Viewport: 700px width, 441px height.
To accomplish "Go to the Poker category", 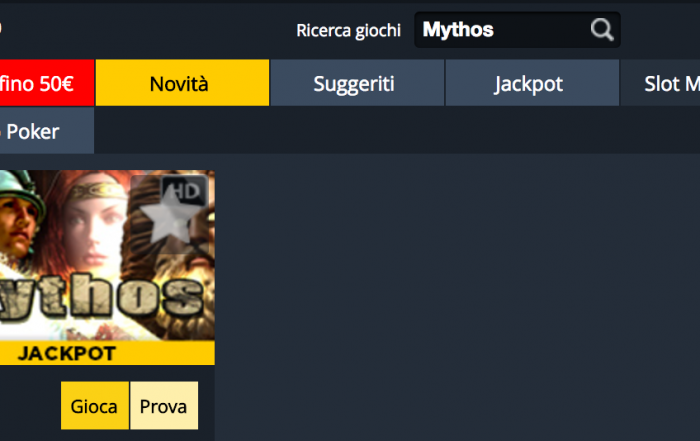I will coord(46,131).
